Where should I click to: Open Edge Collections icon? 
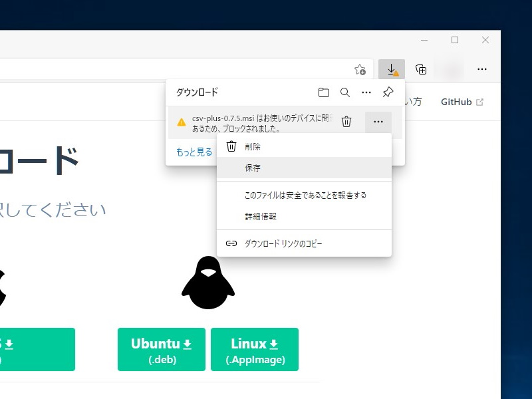(x=422, y=68)
